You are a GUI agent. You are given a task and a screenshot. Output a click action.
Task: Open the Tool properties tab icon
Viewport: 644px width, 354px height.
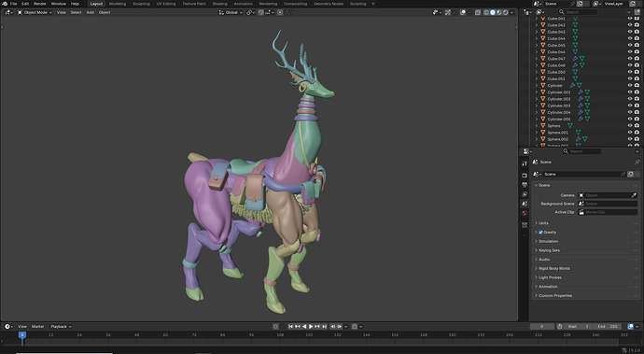[x=525, y=163]
